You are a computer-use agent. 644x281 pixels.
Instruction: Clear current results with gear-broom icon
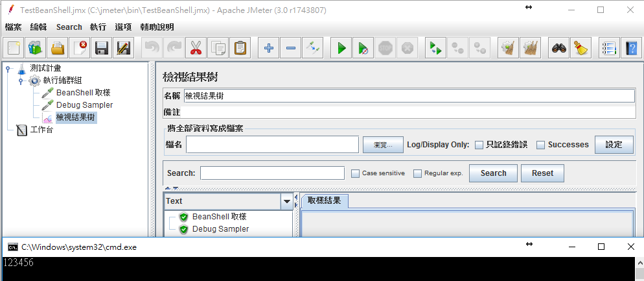509,48
